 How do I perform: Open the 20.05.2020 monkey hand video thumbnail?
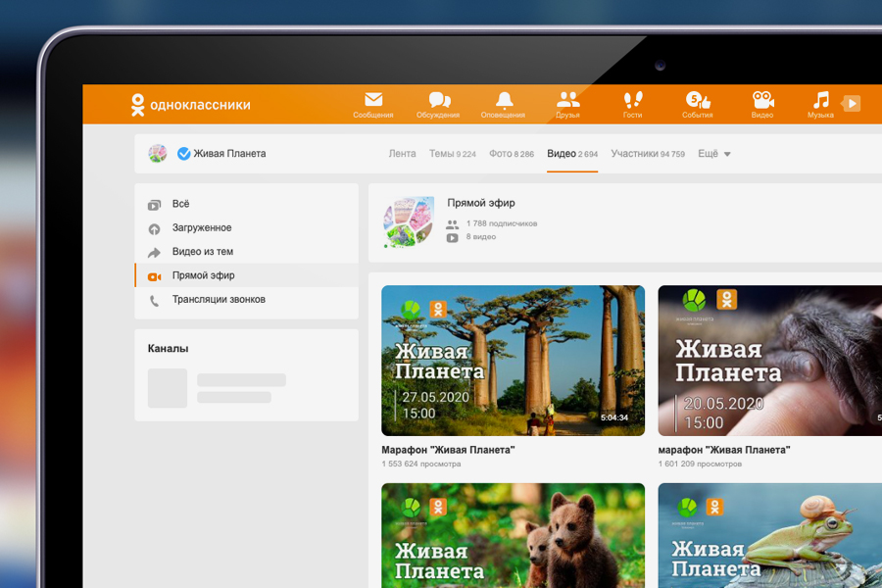(770, 361)
